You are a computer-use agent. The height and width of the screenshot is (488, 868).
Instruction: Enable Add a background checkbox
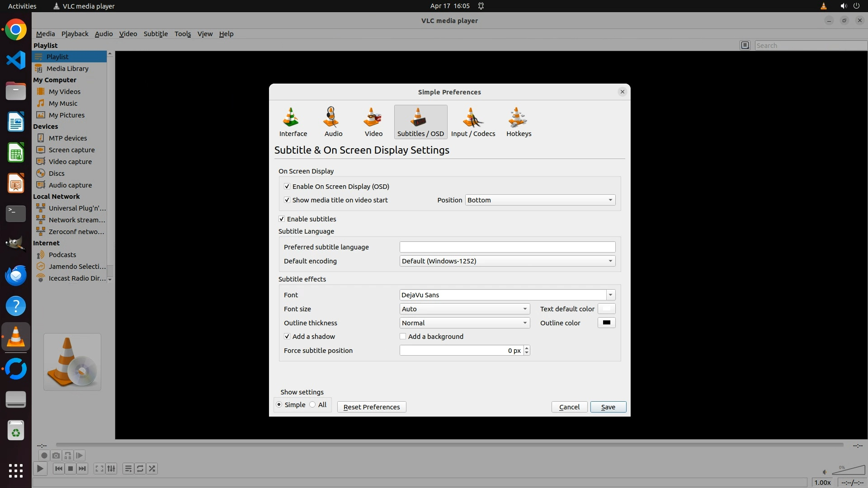pos(403,336)
